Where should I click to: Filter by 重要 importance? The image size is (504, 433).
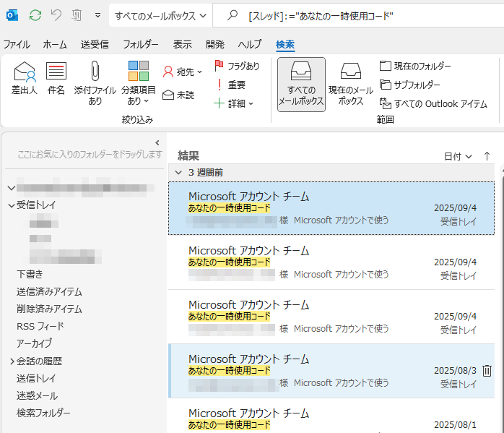230,85
